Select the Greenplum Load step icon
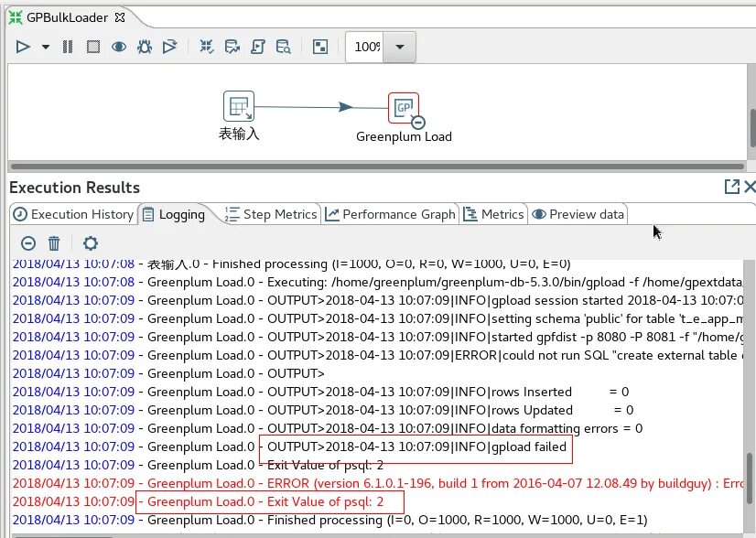The image size is (756, 538). click(x=403, y=108)
